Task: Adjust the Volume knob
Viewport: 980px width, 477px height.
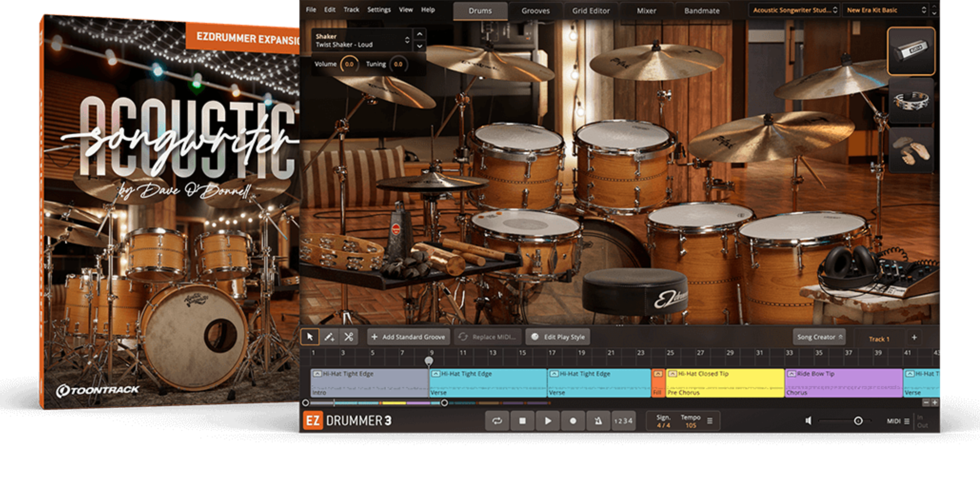Action: click(349, 64)
